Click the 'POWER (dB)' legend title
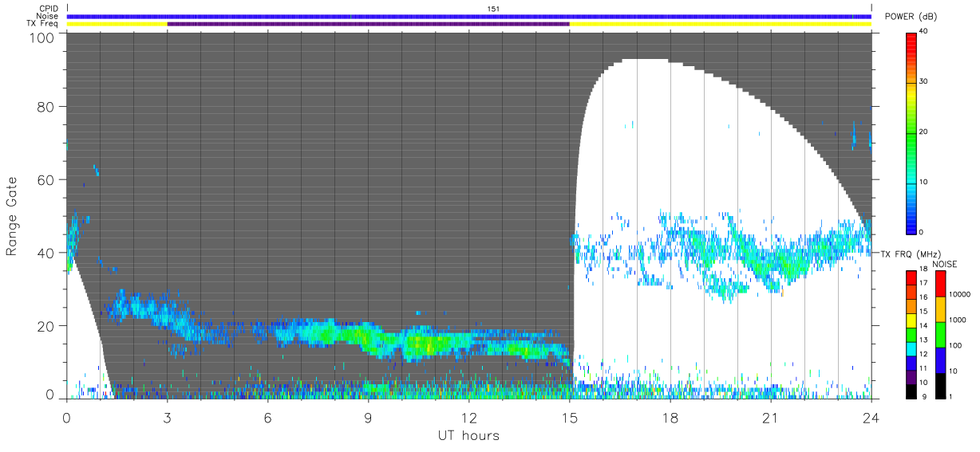Screen dimensions: 980x452 911,17
